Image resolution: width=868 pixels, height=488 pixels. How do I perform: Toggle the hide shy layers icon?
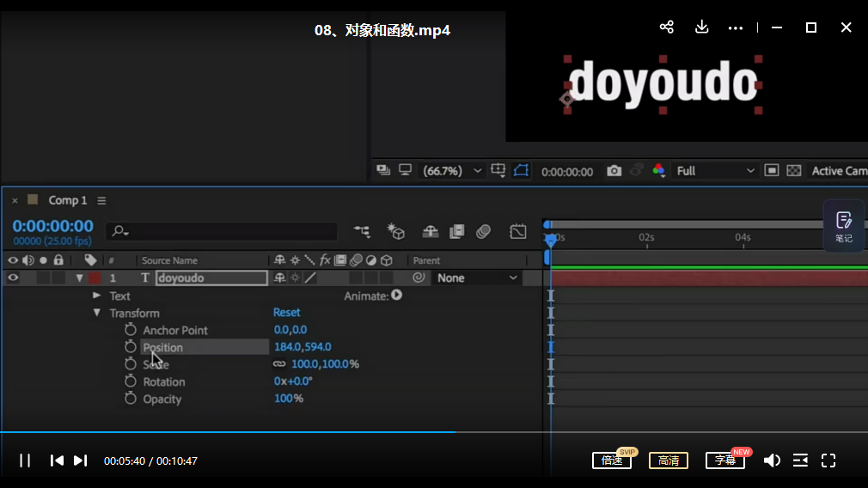(x=430, y=231)
